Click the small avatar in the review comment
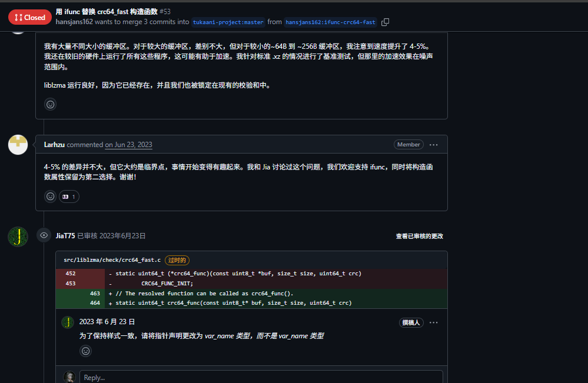Screen dimensions: 588x383 click(x=68, y=322)
